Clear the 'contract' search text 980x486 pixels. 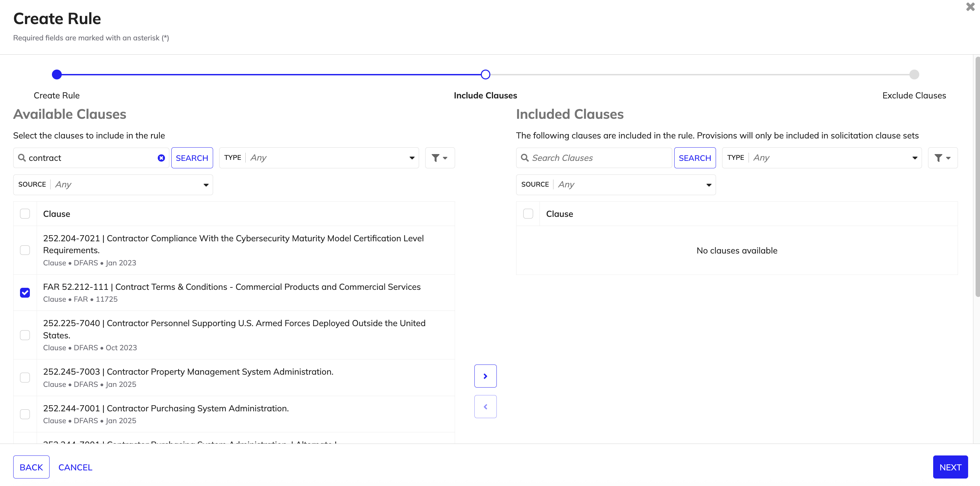click(x=161, y=158)
